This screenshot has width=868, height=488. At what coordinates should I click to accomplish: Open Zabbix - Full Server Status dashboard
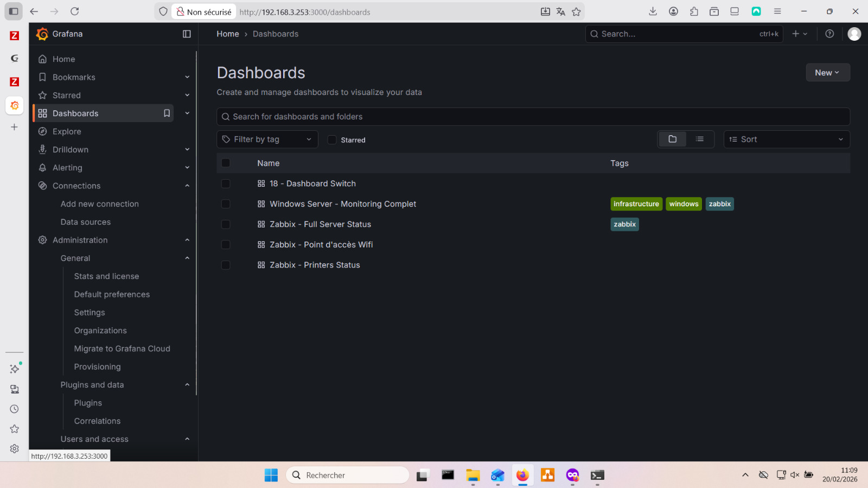click(x=321, y=224)
